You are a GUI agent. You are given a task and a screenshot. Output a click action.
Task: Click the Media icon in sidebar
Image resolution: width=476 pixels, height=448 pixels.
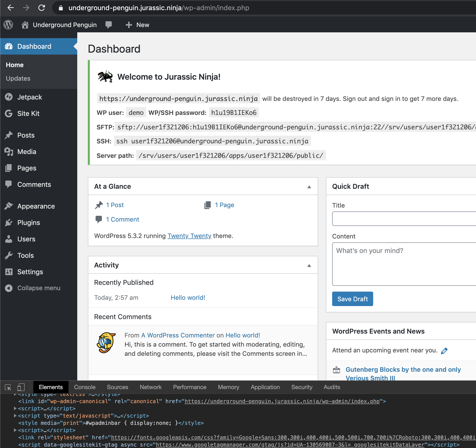point(9,151)
